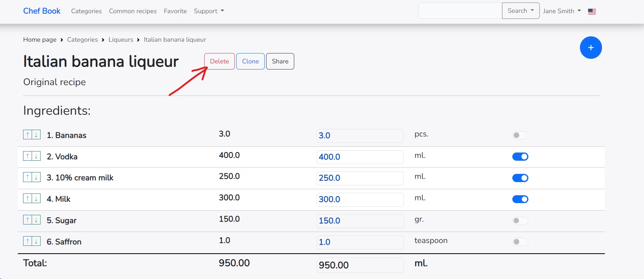This screenshot has height=279, width=644.
Task: Click the Total 950.00 quantity field
Action: tap(360, 265)
